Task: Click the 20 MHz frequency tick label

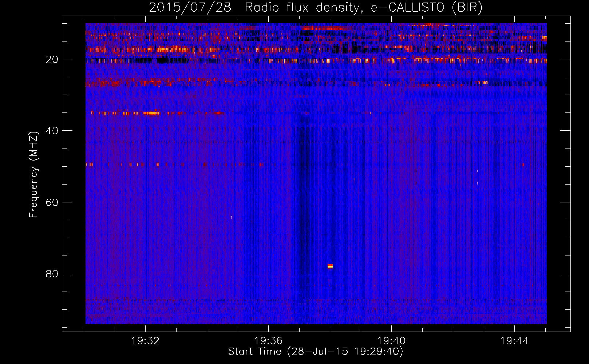Action: 52,59
